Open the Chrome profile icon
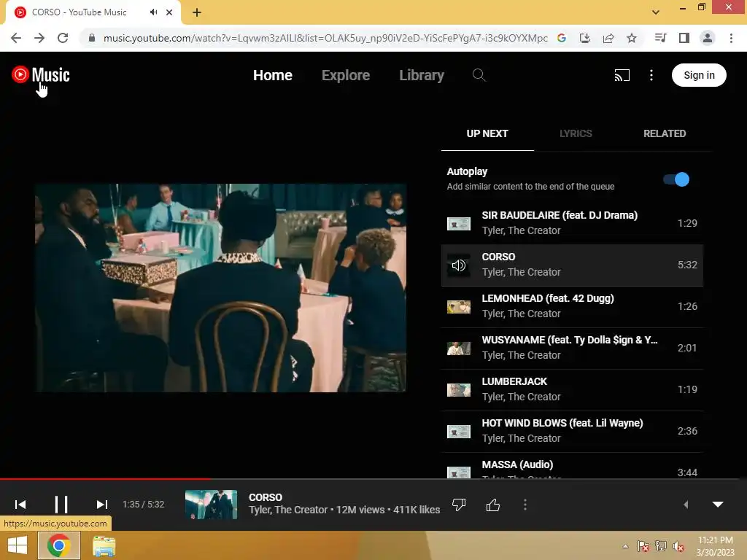 (708, 38)
